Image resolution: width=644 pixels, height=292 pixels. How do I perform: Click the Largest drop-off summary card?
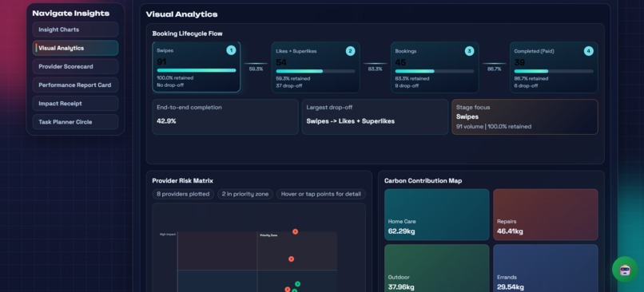(375, 117)
